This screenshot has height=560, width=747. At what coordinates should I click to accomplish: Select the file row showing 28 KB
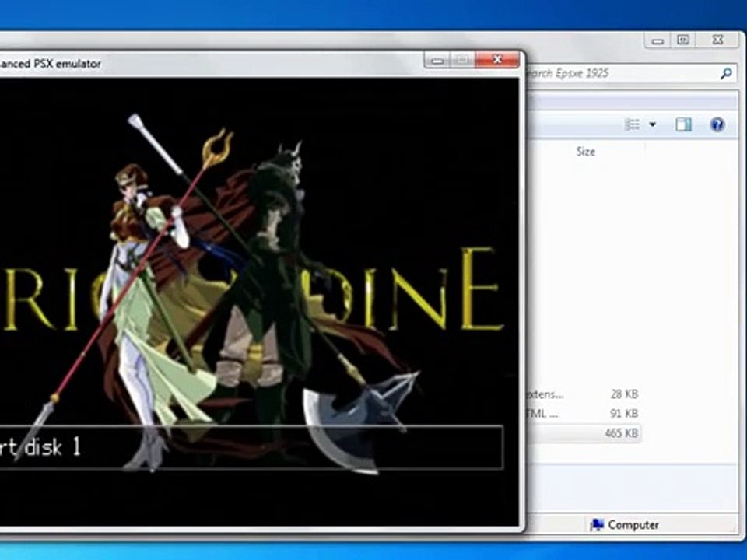point(584,394)
